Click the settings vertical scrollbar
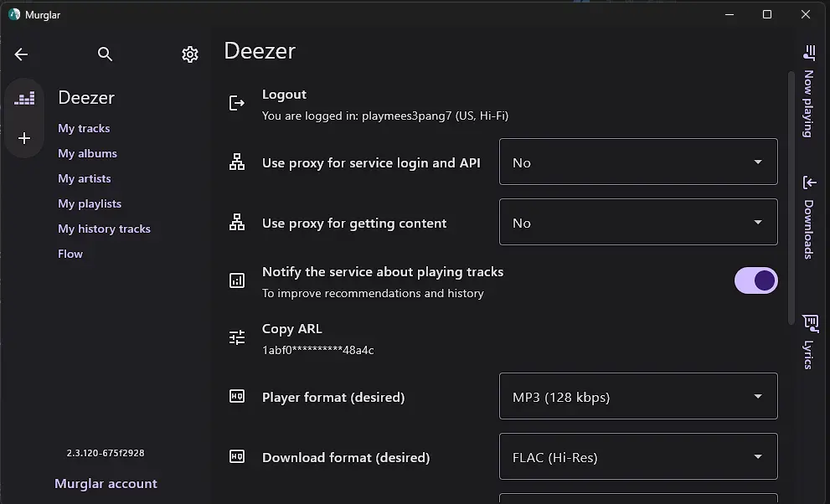The height and width of the screenshot is (504, 830). (791, 198)
